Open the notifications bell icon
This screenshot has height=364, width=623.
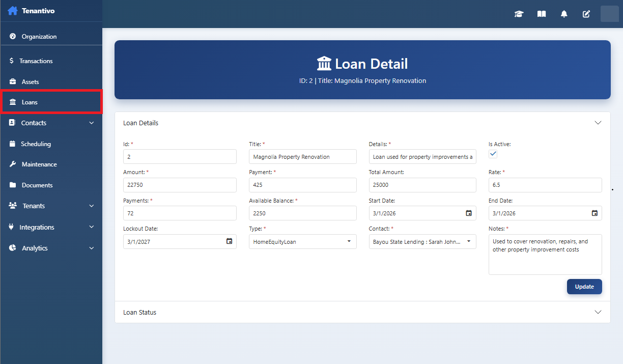pyautogui.click(x=564, y=14)
